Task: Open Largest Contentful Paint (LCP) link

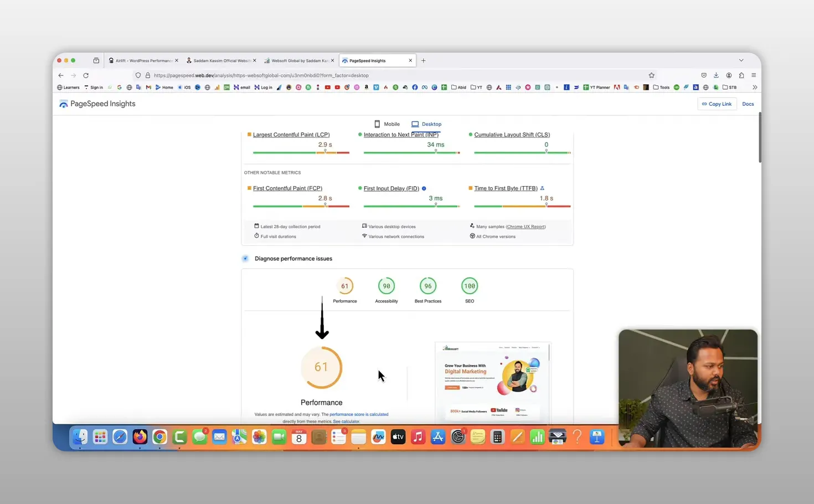Action: click(x=291, y=135)
